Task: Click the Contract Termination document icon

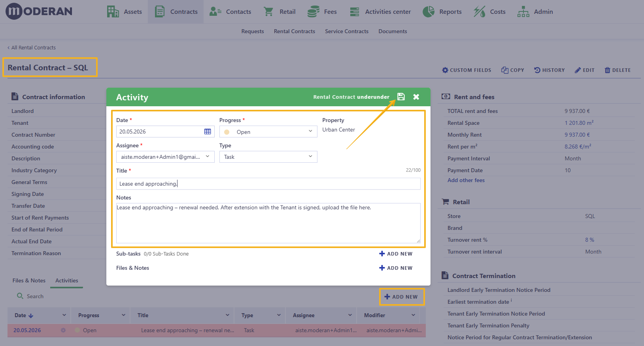Action: [x=445, y=275]
